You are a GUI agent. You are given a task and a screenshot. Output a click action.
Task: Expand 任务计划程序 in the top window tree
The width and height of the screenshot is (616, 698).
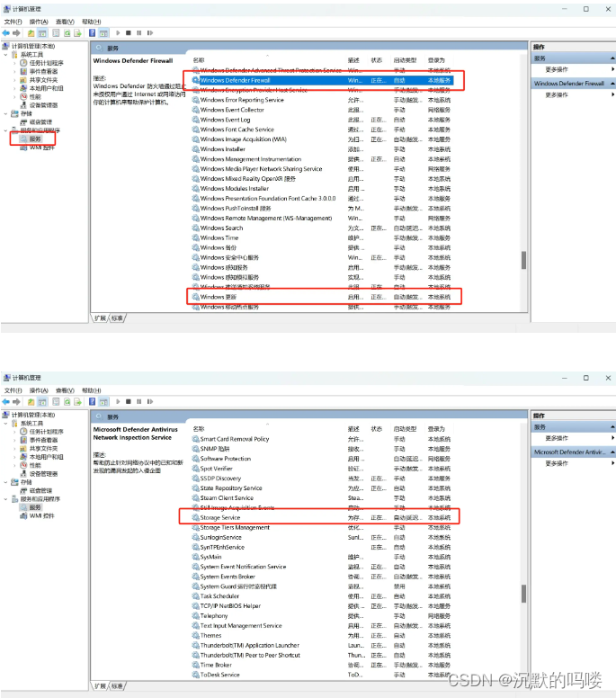pos(14,63)
